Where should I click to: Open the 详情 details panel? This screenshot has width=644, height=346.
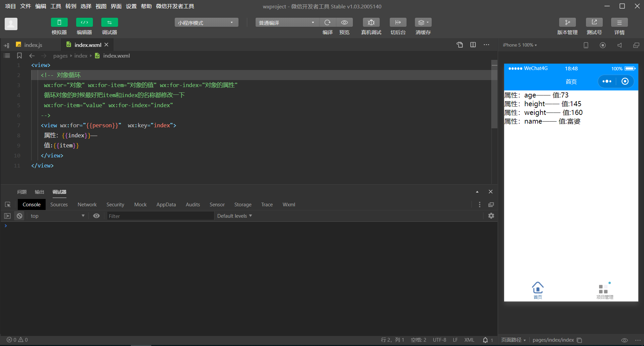(619, 22)
